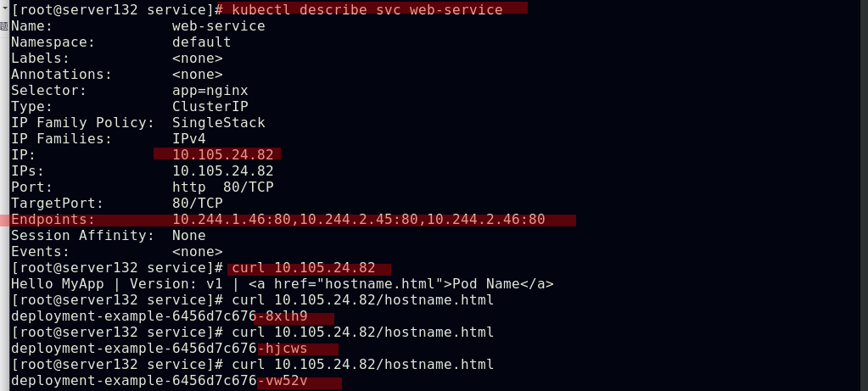Click the Session Affinity value None
Viewport: 868px width, 391px height.
point(188,236)
